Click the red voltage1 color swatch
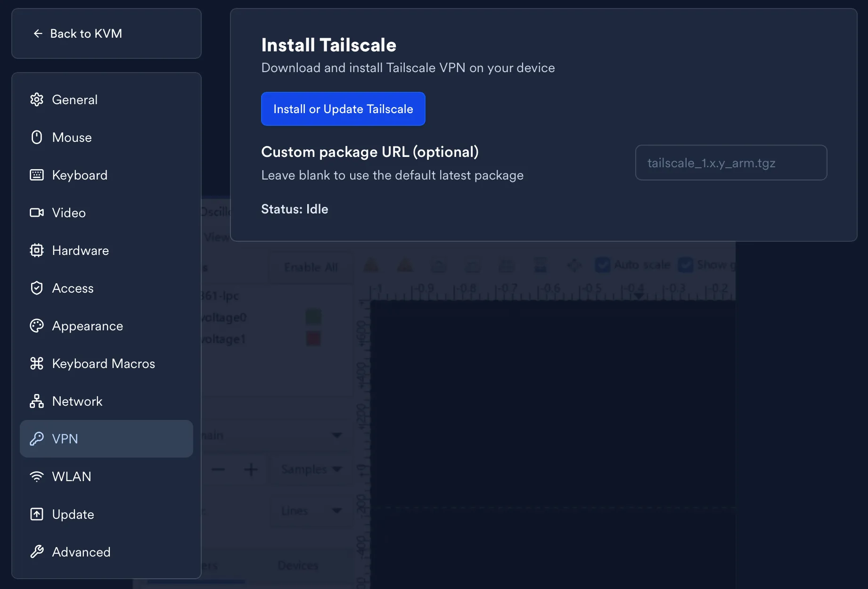Screen dimensions: 868x589 [x=313, y=338]
